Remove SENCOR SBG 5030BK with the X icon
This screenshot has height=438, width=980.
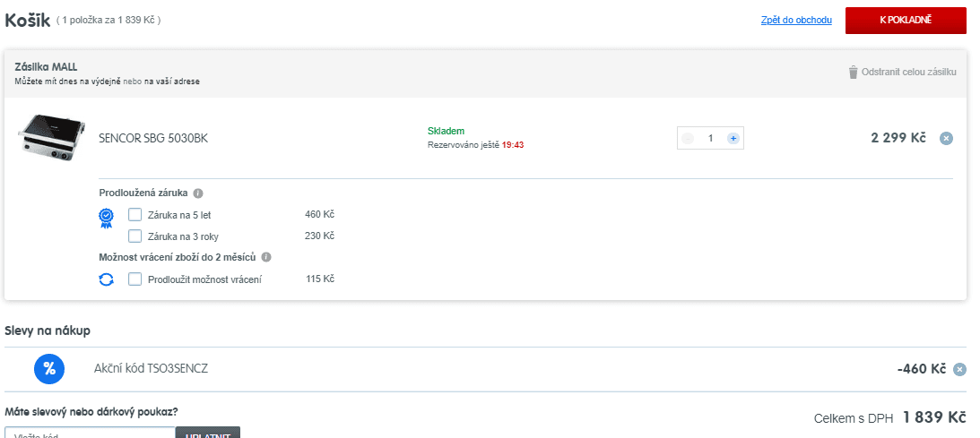[946, 139]
